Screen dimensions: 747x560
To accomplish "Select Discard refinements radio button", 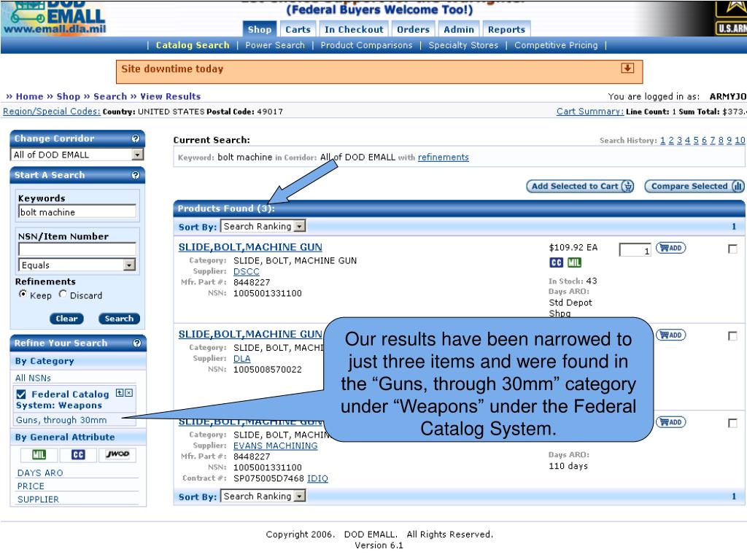I will click(63, 295).
